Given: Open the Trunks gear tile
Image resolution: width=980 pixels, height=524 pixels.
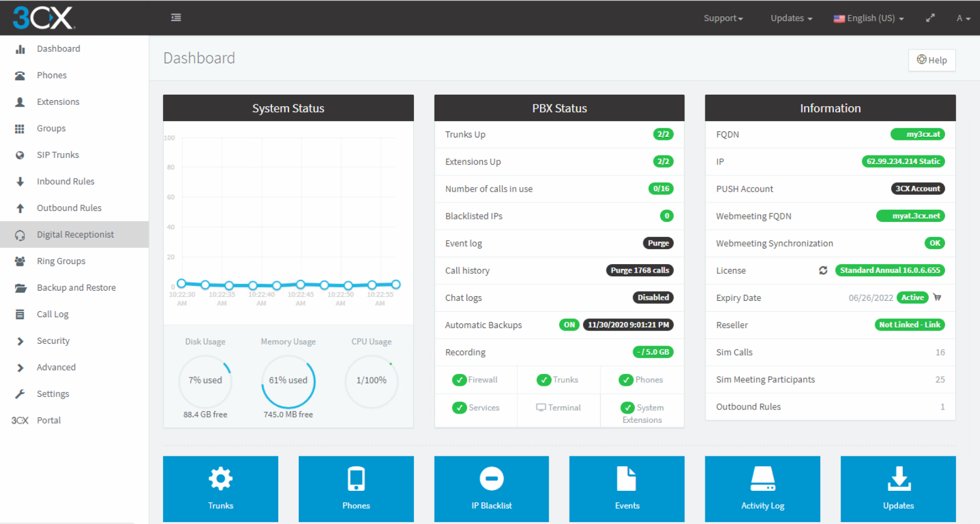Looking at the screenshot, I should click(221, 488).
